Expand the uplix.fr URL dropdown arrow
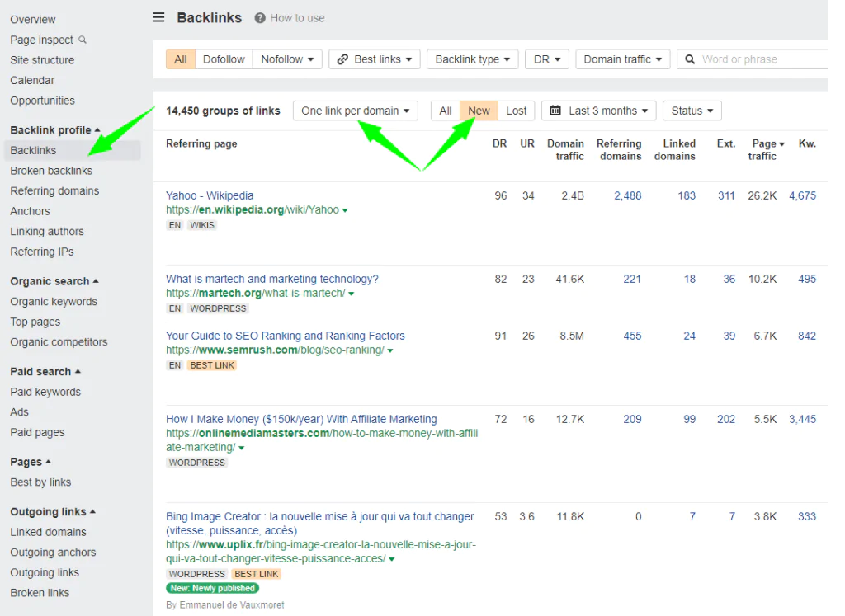The height and width of the screenshot is (616, 845). (x=392, y=559)
